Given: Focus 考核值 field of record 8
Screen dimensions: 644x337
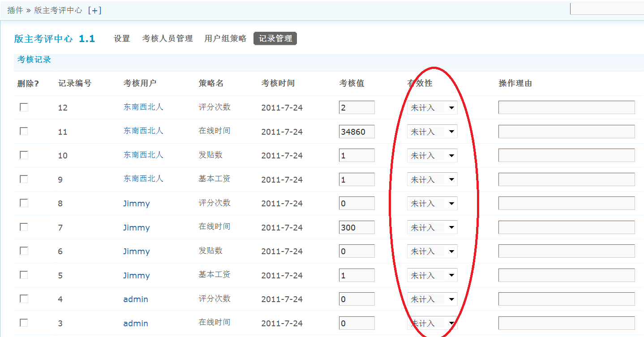Looking at the screenshot, I should [357, 203].
